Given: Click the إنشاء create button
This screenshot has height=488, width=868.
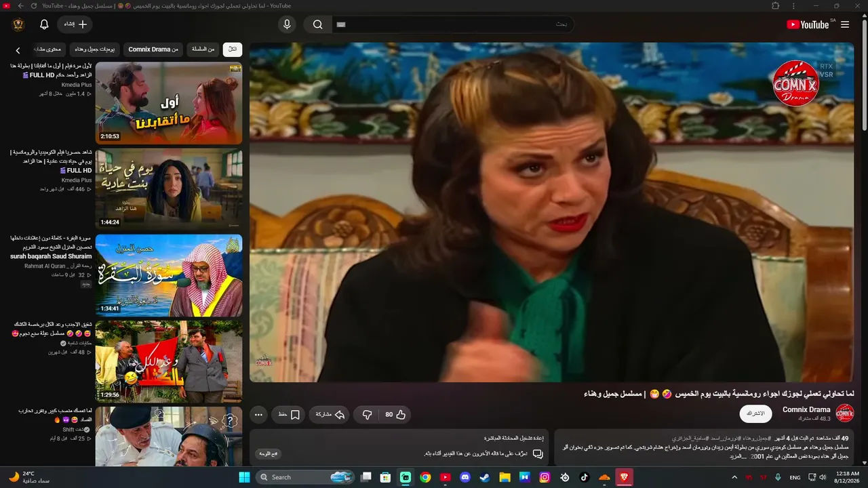Looking at the screenshot, I should coord(75,24).
